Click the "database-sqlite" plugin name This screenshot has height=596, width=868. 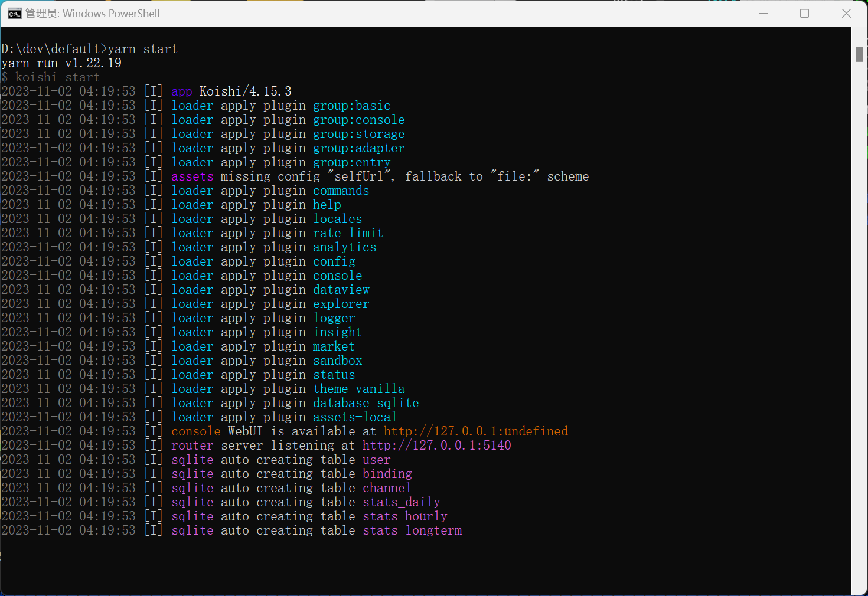pos(366,403)
